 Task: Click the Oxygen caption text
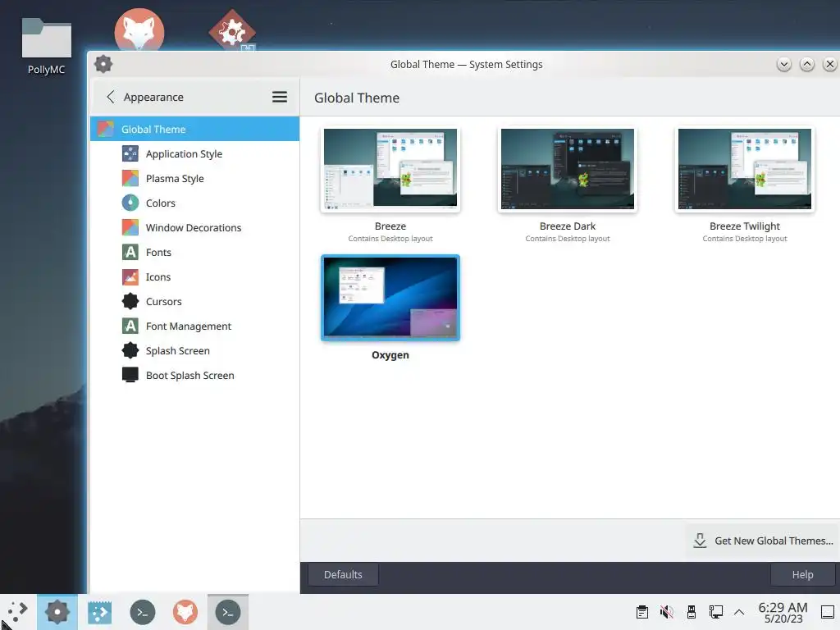(x=390, y=355)
